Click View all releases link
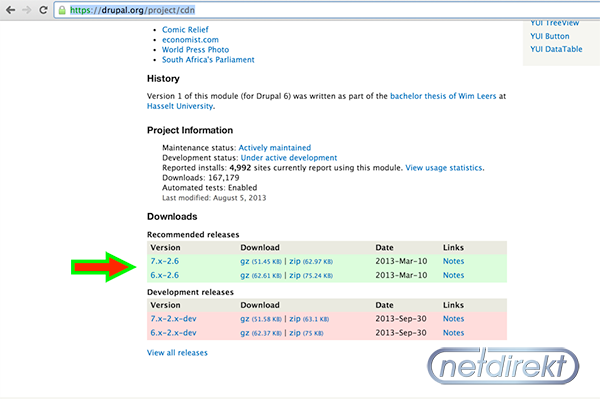The height and width of the screenshot is (399, 600). (177, 353)
